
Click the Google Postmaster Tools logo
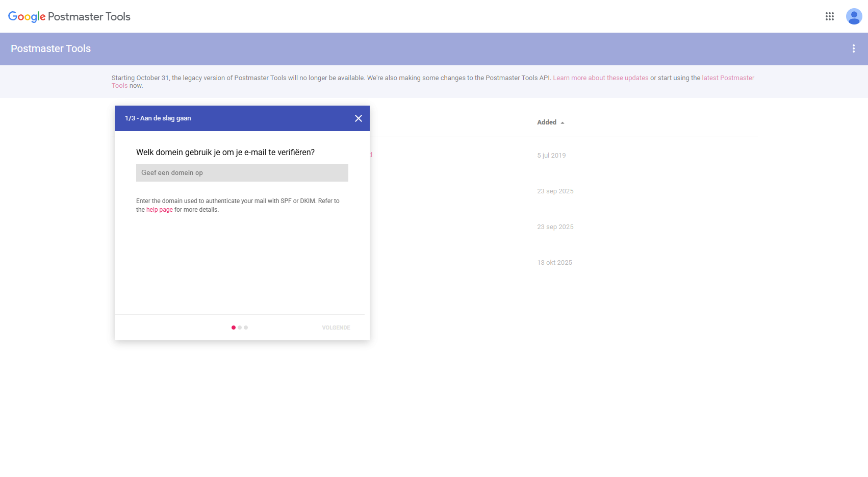[x=69, y=16]
